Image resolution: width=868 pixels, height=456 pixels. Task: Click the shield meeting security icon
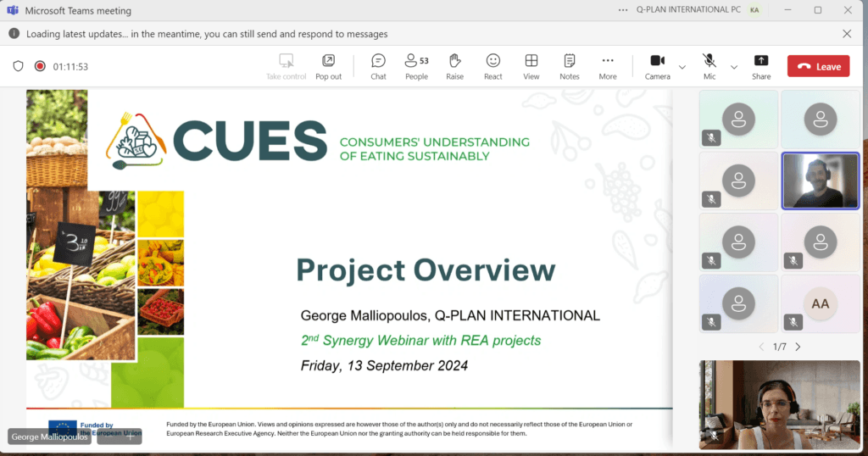[x=18, y=66]
